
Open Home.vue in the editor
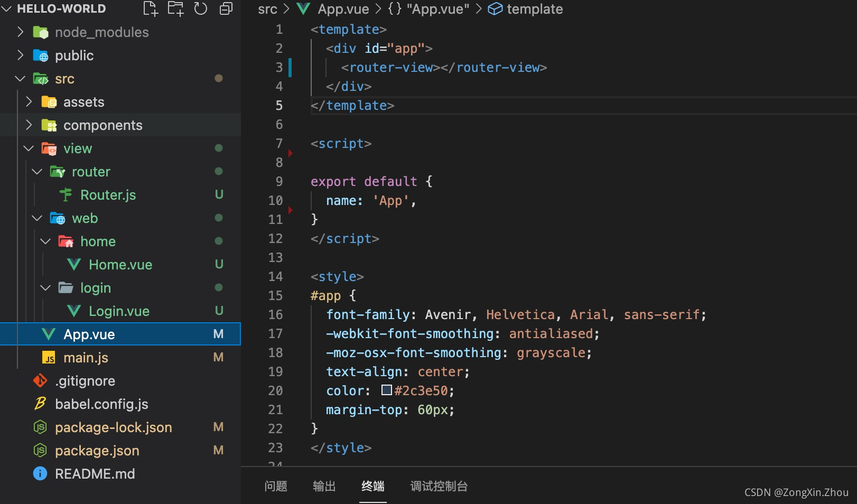click(x=120, y=265)
